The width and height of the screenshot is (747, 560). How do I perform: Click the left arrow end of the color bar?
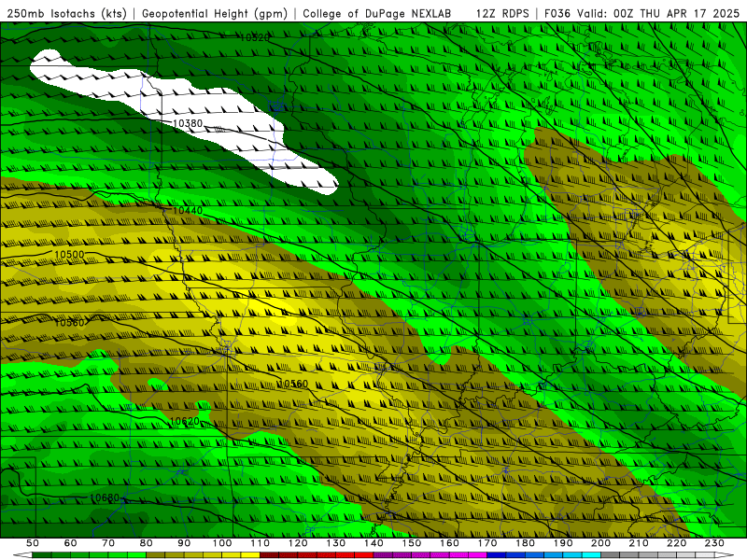point(21,555)
